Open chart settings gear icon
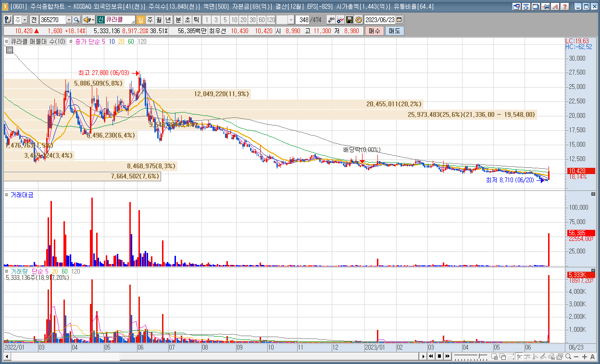The height and width of the screenshot is (364, 600). click(x=358, y=20)
